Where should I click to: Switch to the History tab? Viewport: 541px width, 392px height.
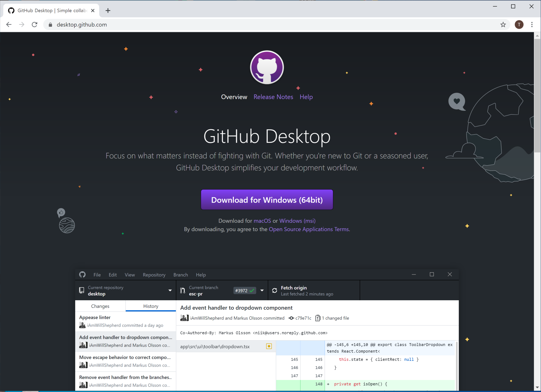pyautogui.click(x=151, y=306)
